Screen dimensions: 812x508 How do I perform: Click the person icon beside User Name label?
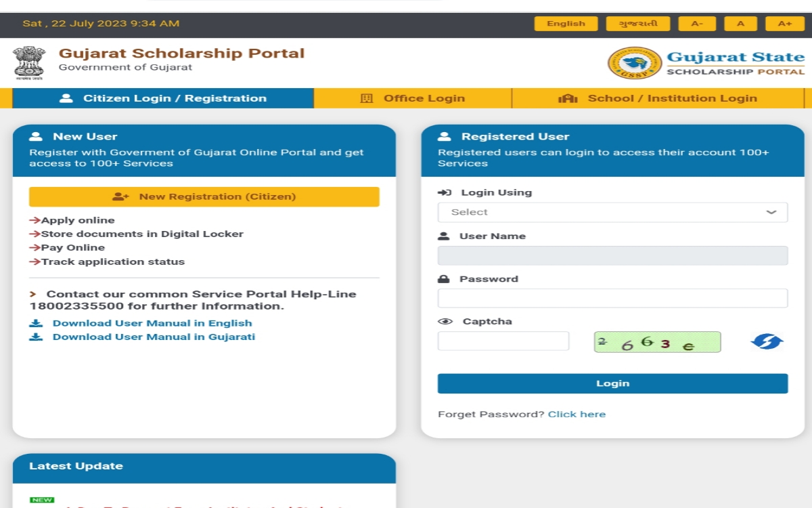[444, 236]
